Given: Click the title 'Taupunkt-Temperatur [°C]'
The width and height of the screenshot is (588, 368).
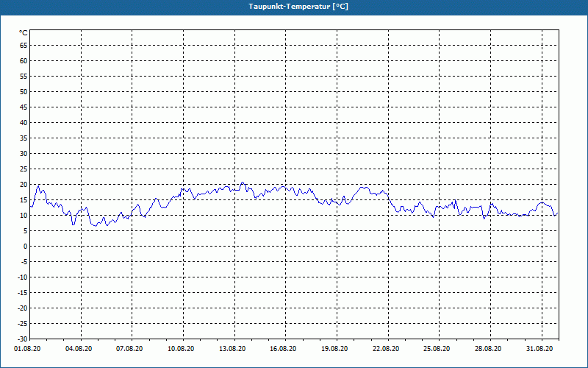Looking at the screenshot, I should coord(298,7).
